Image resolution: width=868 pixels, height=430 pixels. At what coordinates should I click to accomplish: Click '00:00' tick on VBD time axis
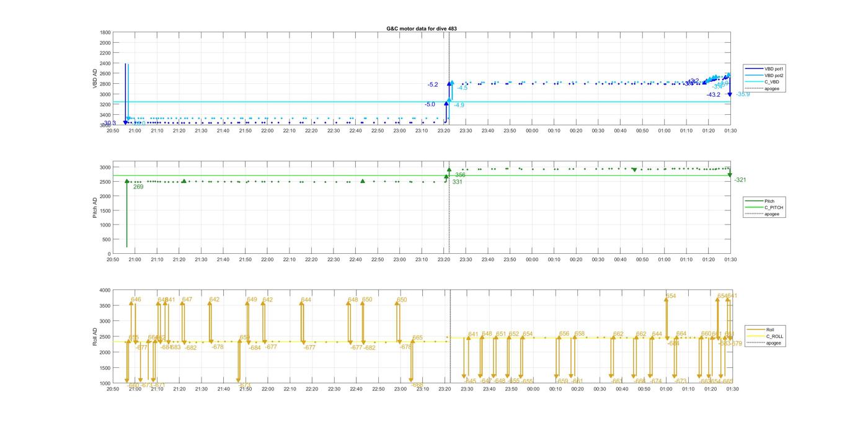click(532, 130)
